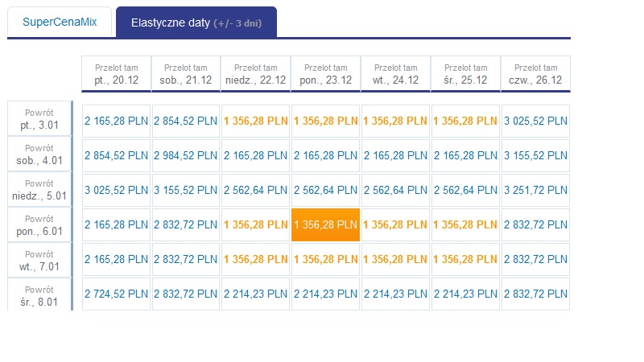Pick 2 165,28 PLN for 25.12 returning 4.01
Image resolution: width=644 pixels, height=362 pixels.
[465, 155]
